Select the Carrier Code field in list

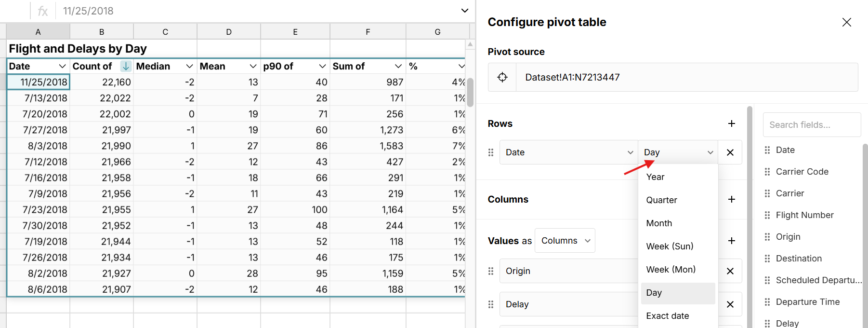(802, 172)
